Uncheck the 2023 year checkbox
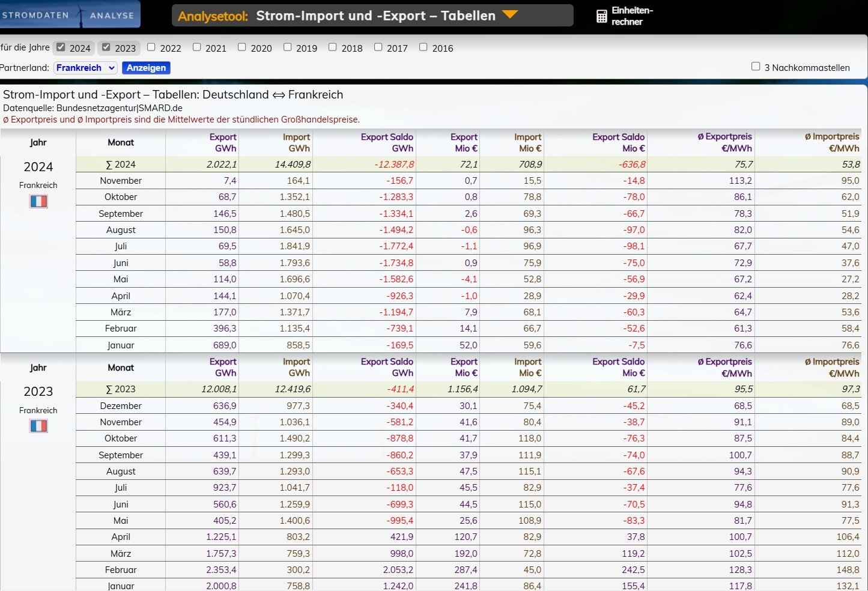The width and height of the screenshot is (868, 591). pyautogui.click(x=106, y=47)
